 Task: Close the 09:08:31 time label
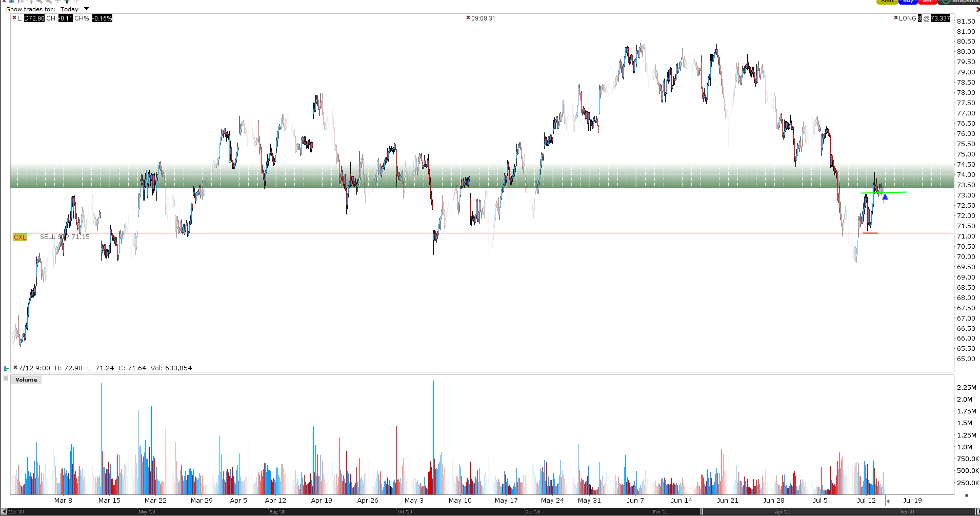pos(468,18)
